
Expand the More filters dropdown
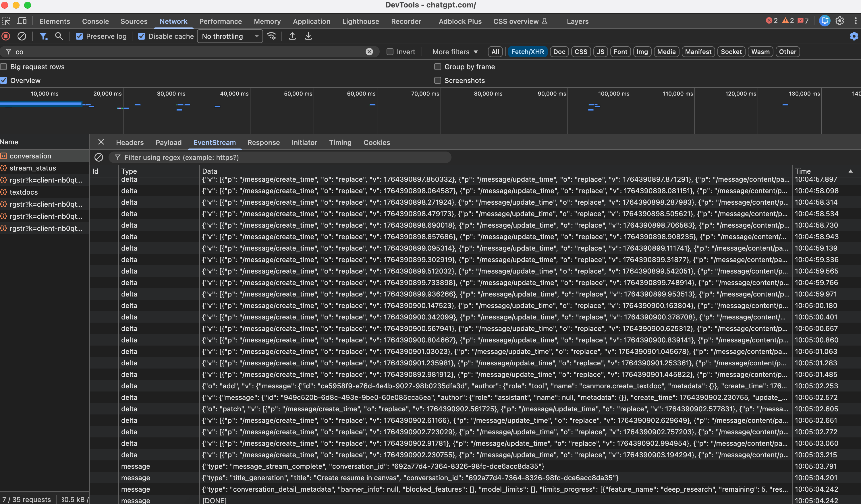(455, 52)
